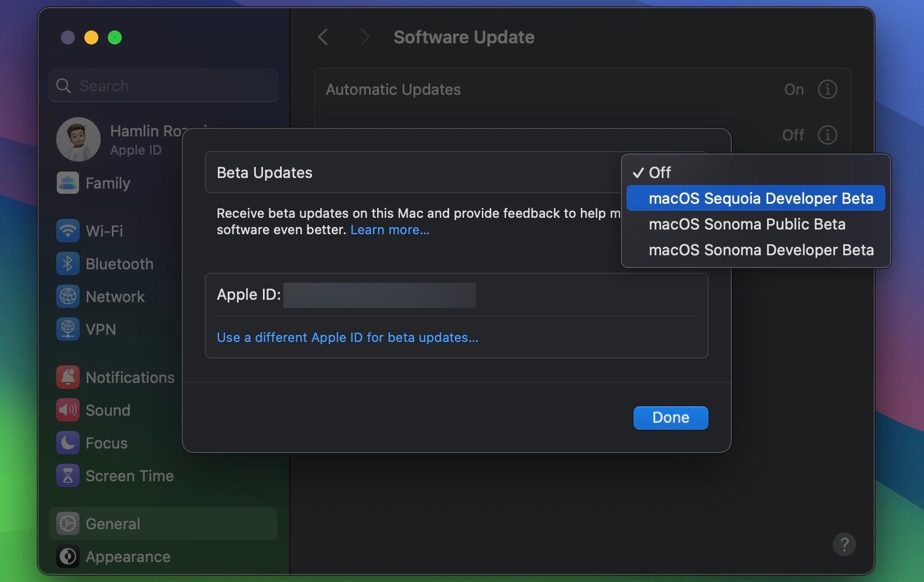Select the General gear icon
The image size is (924, 582).
[x=68, y=523]
